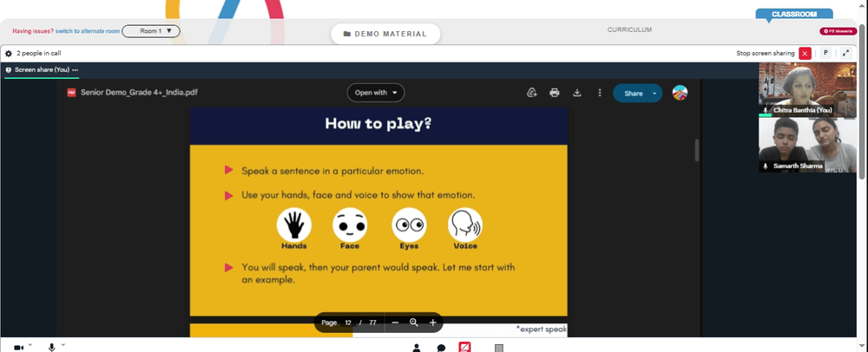Click the Hands icon on slide
Image resolution: width=868 pixels, height=352 pixels.
pos(294,225)
